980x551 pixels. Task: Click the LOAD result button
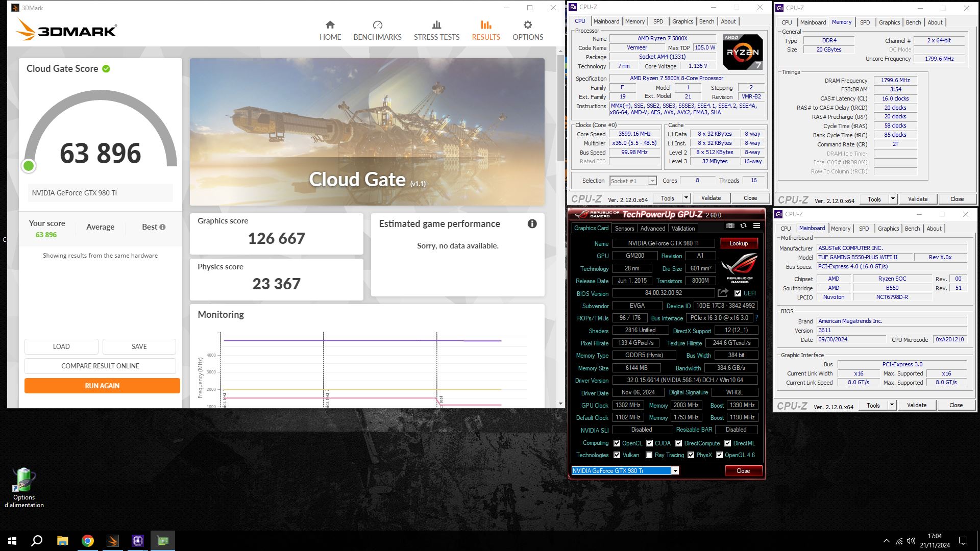pyautogui.click(x=61, y=346)
